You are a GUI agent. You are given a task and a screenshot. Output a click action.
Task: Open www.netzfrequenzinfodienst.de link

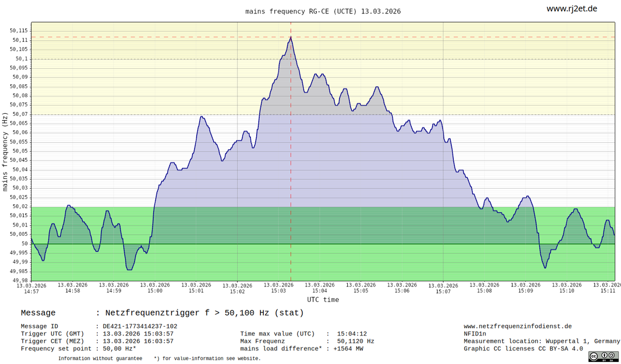(x=517, y=326)
